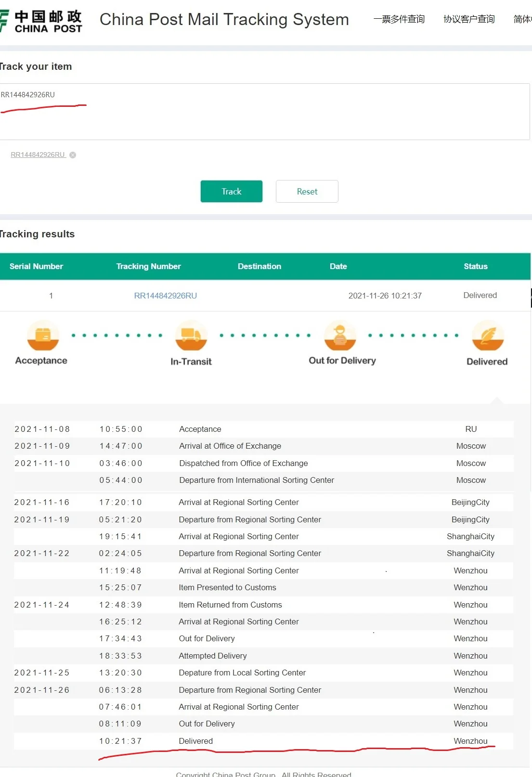Click the In-Transit truck icon
Viewport: 532px width, 777px height.
(191, 336)
